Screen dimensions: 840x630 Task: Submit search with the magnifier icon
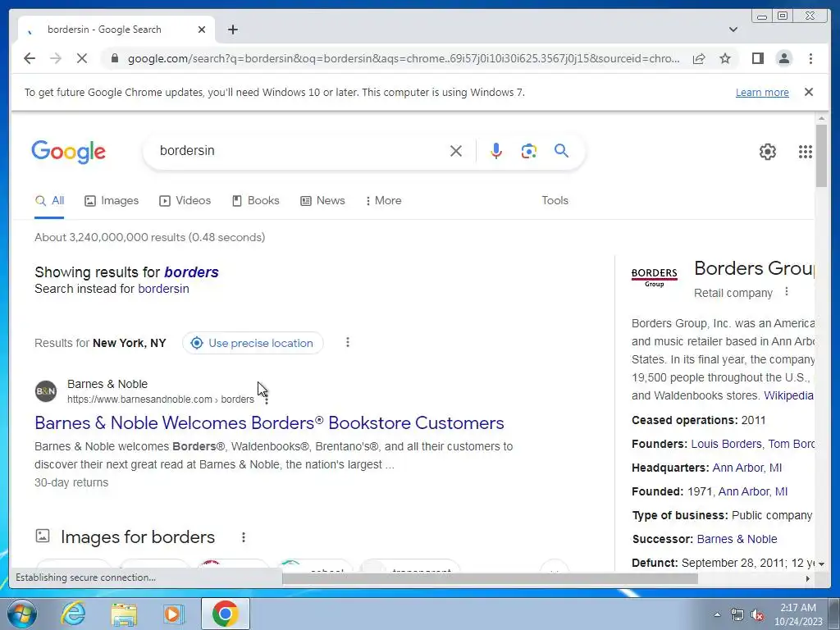561,151
